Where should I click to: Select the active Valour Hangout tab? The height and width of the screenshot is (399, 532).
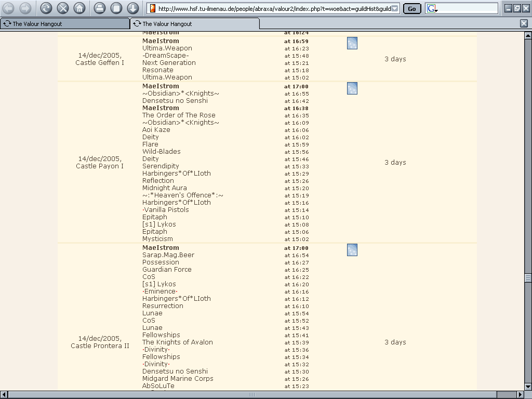(195, 23)
